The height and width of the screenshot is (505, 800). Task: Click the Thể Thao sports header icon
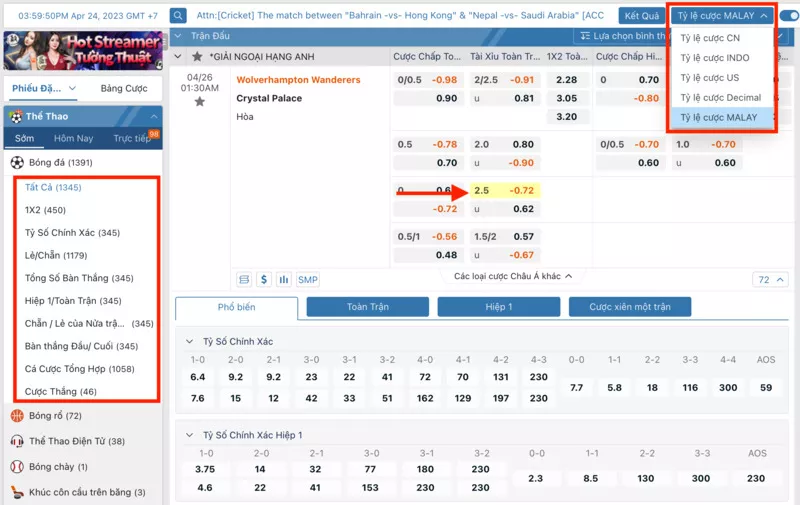point(16,117)
